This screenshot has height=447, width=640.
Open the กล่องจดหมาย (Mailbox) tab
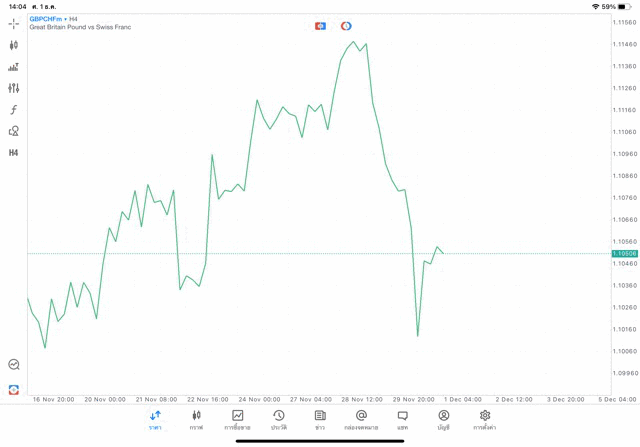(x=361, y=420)
